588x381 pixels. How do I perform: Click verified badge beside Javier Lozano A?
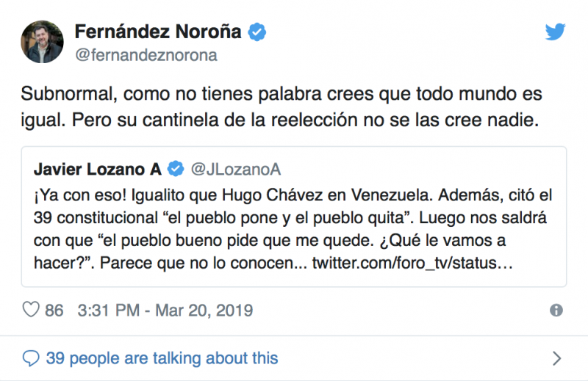click(x=176, y=170)
